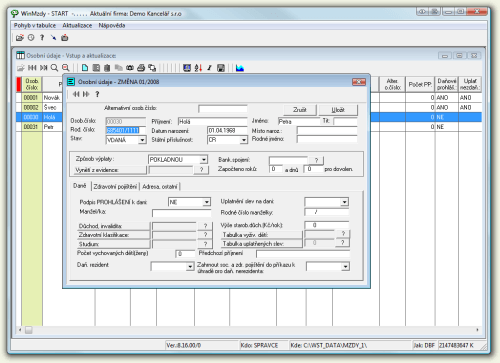Open the Způsob výplaty dropdown showing POKLADNOU
Screen dimensions: 500x363
coord(204,160)
